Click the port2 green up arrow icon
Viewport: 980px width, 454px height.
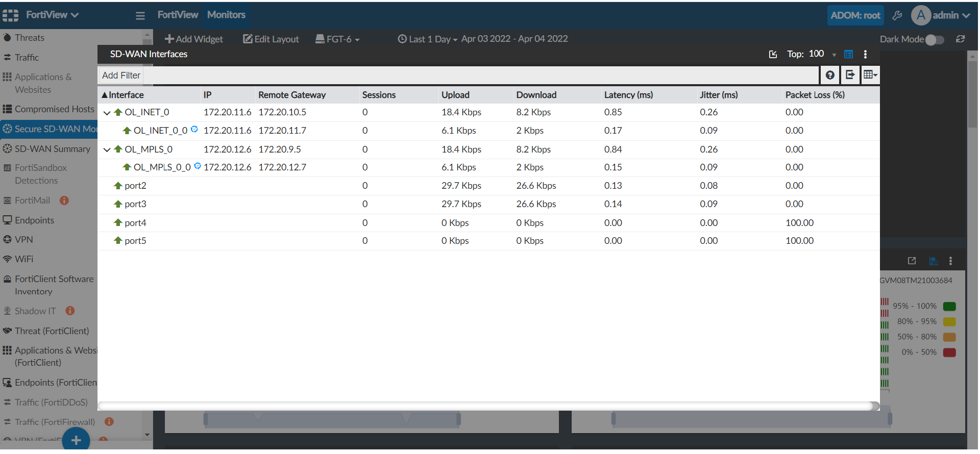point(118,186)
